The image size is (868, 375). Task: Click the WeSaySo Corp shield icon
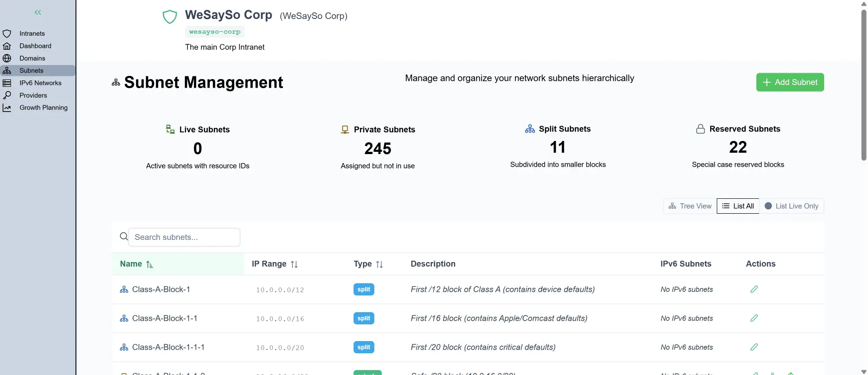pyautogui.click(x=170, y=17)
